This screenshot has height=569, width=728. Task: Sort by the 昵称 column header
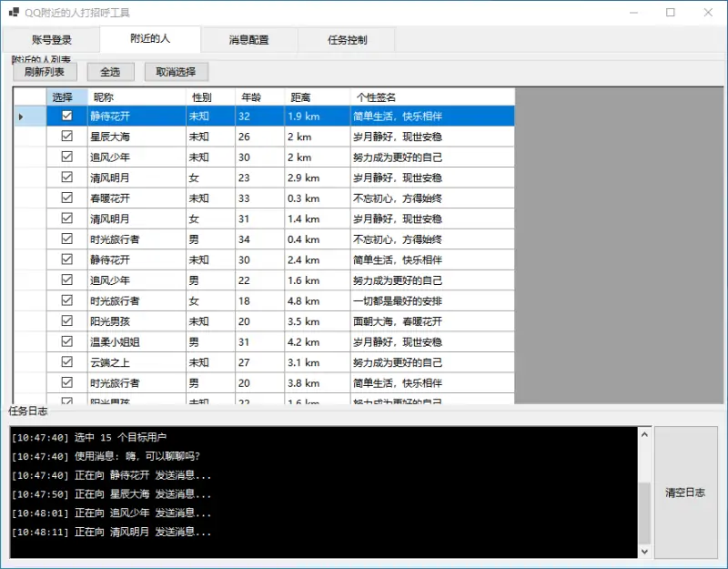click(136, 97)
